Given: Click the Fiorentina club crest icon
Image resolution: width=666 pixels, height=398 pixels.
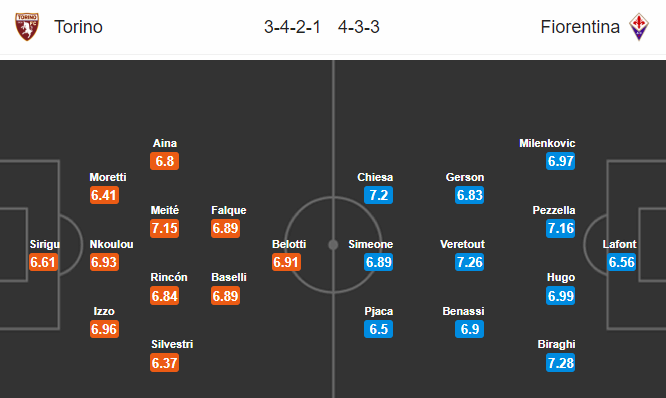Looking at the screenshot, I should [x=638, y=26].
